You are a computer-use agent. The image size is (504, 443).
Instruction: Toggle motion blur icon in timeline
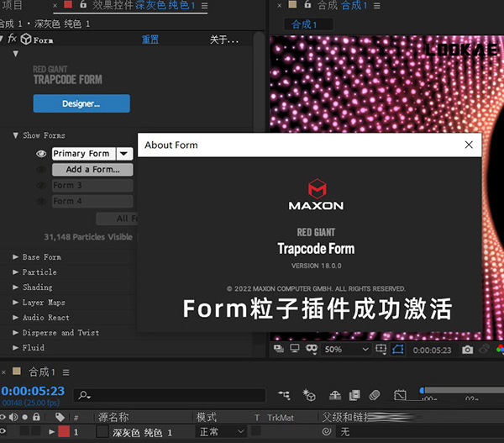pyautogui.click(x=375, y=395)
